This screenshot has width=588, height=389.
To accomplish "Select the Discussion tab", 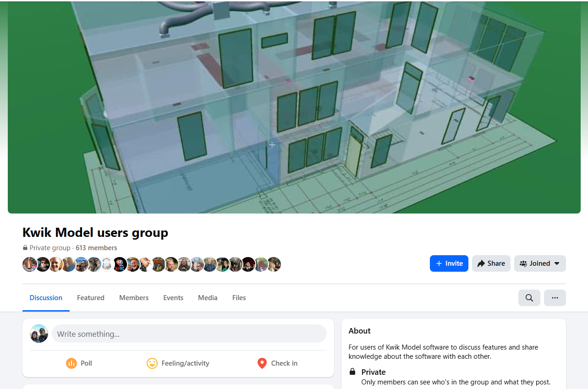I will point(46,298).
